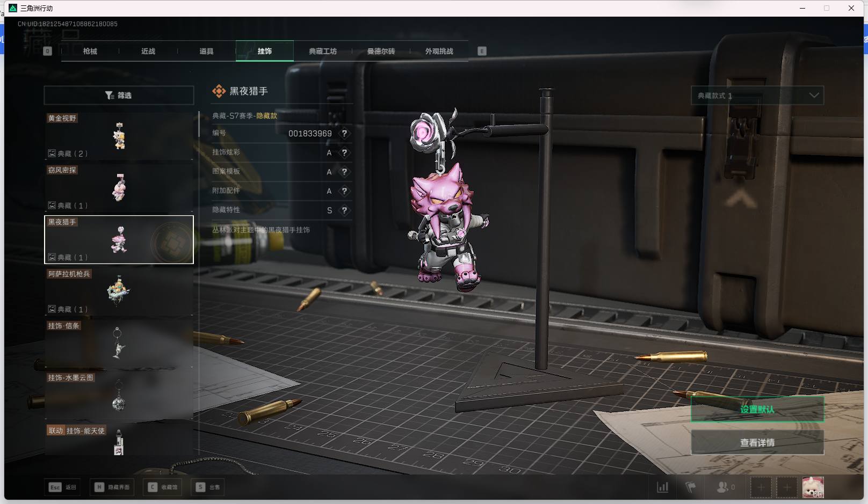The image size is (868, 504).
Task: Click the Esc 返回 button
Action: (x=63, y=487)
